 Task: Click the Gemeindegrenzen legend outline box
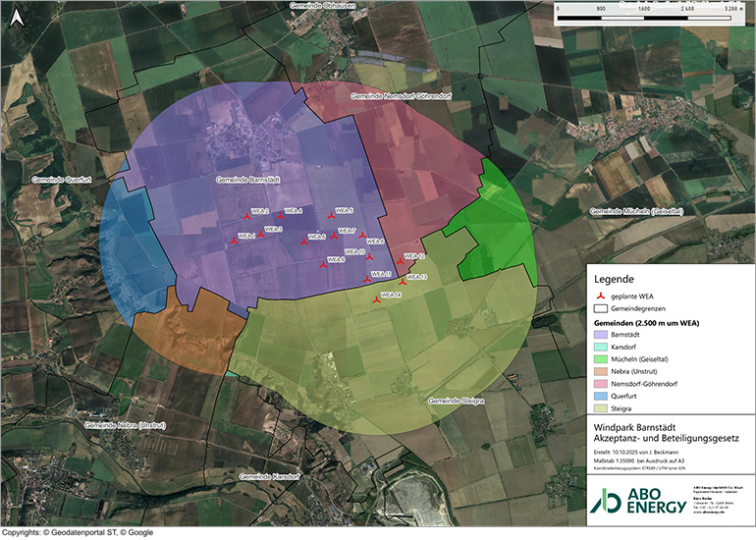[601, 309]
